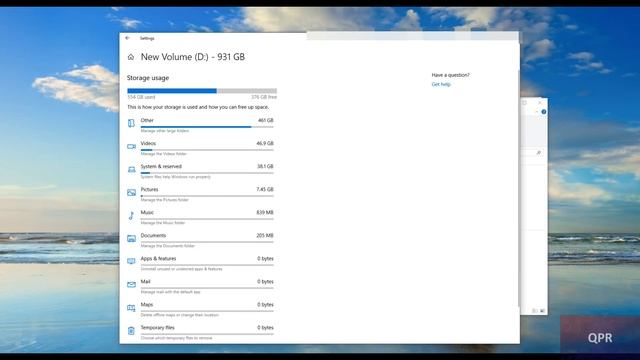The width and height of the screenshot is (640, 360).
Task: Open the Other storage category
Action: (200, 125)
